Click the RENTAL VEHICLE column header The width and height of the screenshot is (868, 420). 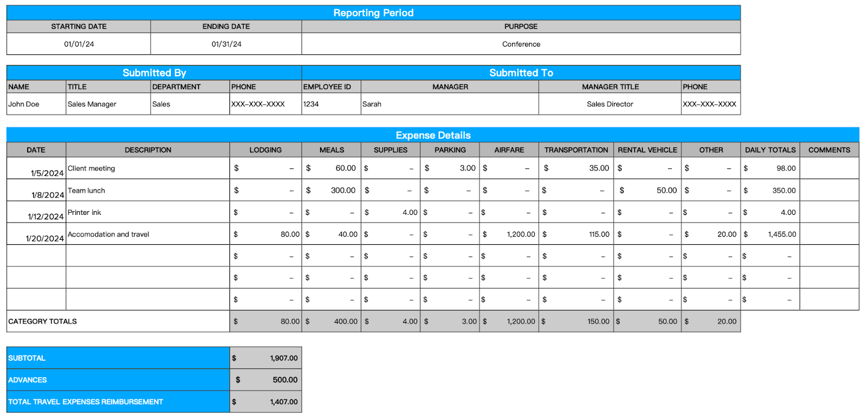648,150
